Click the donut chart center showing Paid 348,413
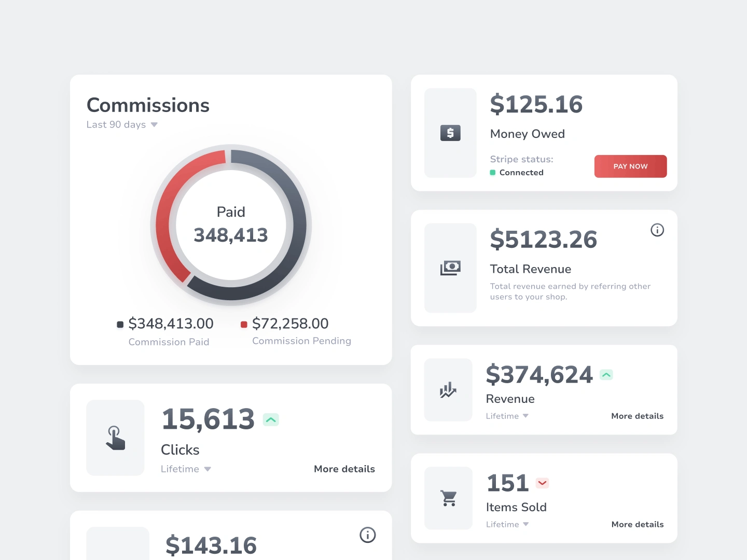 click(x=231, y=224)
